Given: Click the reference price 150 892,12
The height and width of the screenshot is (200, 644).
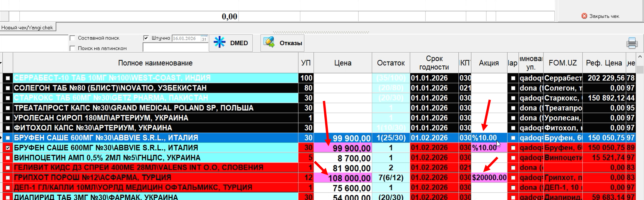Looking at the screenshot, I should coord(604,98).
